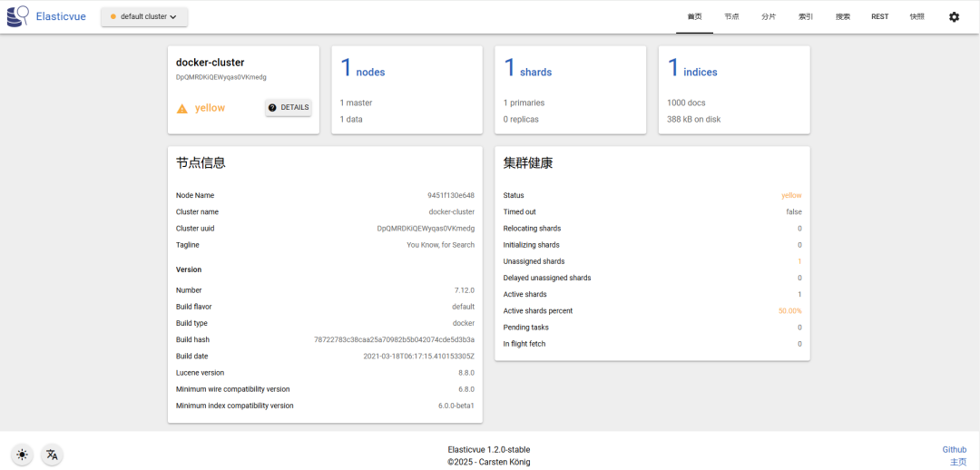Viewport: 980px width, 470px height.
Task: Open the 搜索 tab
Action: coord(842,17)
